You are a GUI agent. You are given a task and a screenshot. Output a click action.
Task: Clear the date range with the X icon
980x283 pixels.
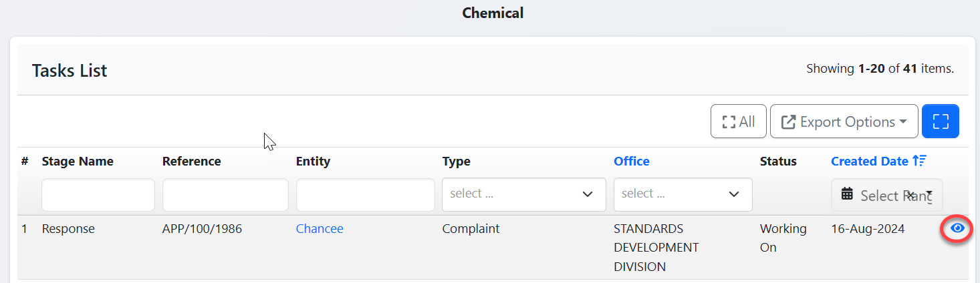tap(910, 194)
